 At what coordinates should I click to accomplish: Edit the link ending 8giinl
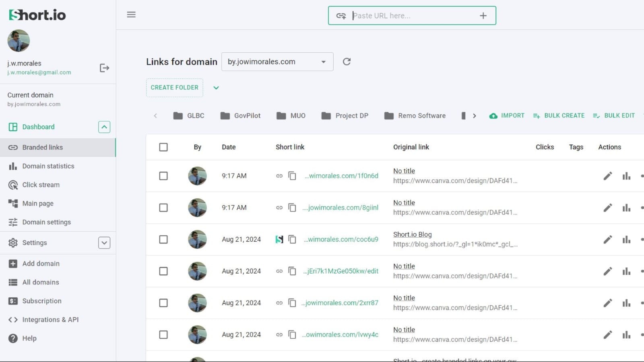608,208
